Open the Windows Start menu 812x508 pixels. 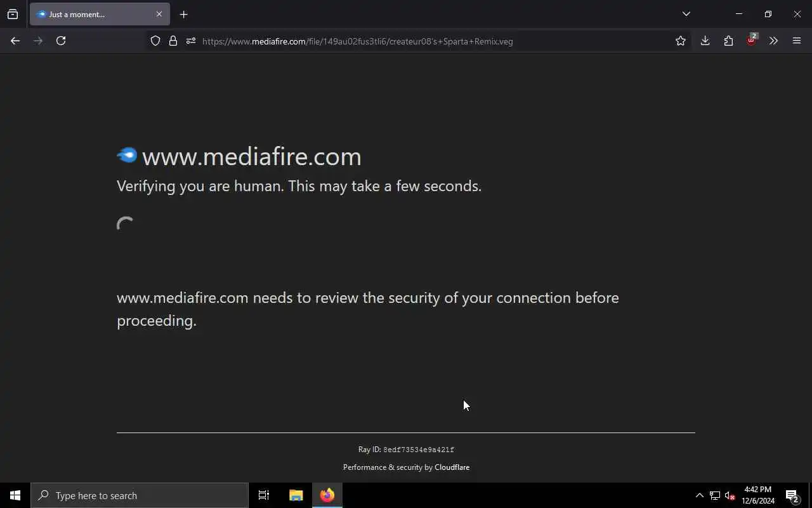tap(15, 495)
